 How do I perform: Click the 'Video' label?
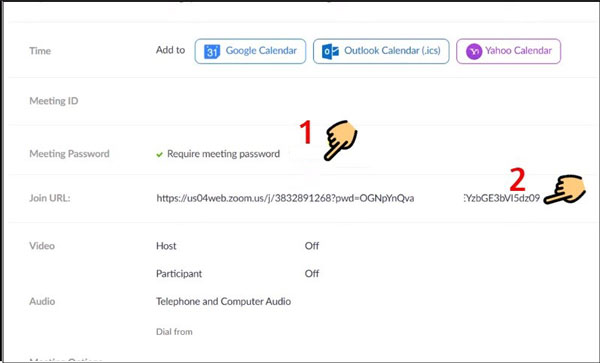[x=42, y=246]
